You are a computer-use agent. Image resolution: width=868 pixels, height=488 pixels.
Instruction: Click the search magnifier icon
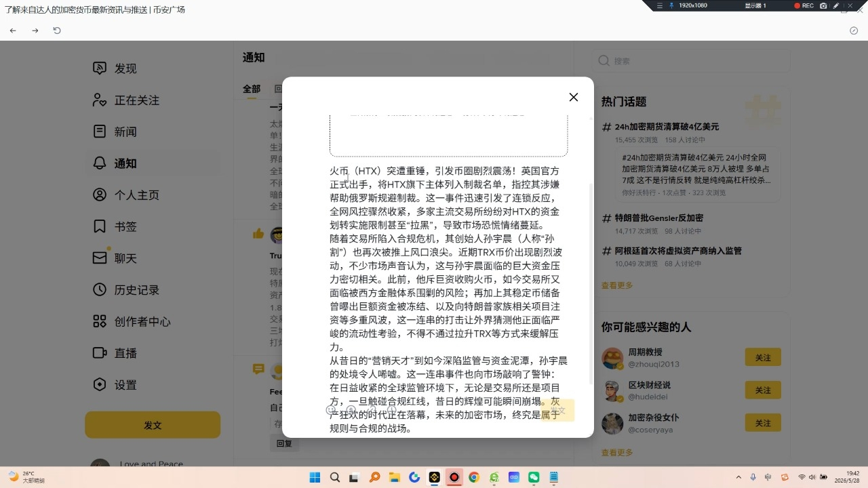(x=604, y=61)
